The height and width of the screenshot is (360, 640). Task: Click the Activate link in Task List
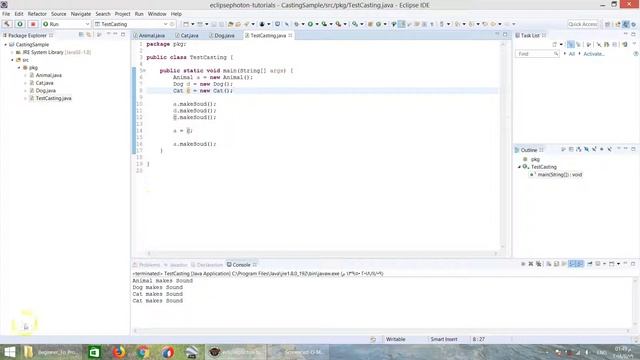point(594,54)
